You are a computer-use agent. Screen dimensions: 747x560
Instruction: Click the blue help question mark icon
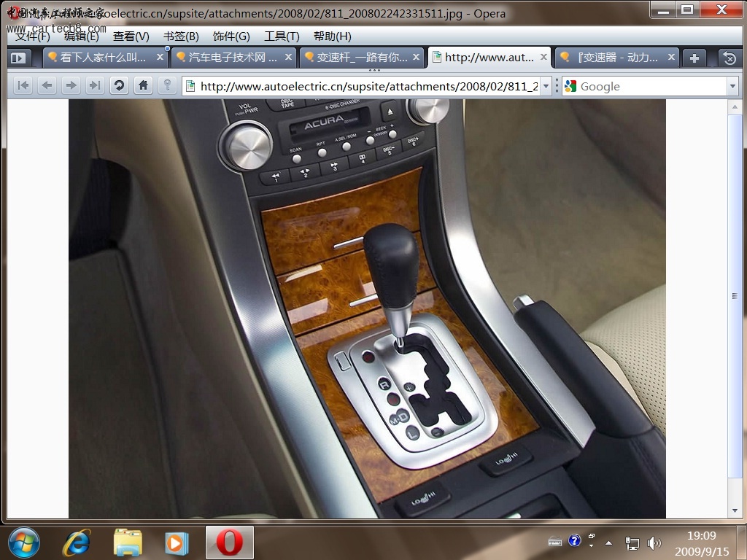click(575, 540)
